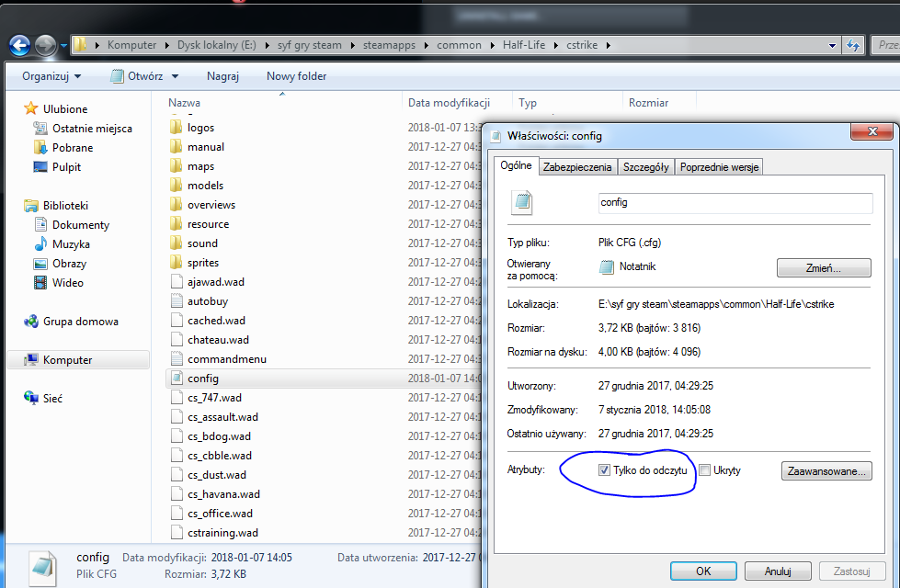Viewport: 900px width, 588px height.
Task: Click the Forward navigation arrow button
Action: click(x=46, y=44)
